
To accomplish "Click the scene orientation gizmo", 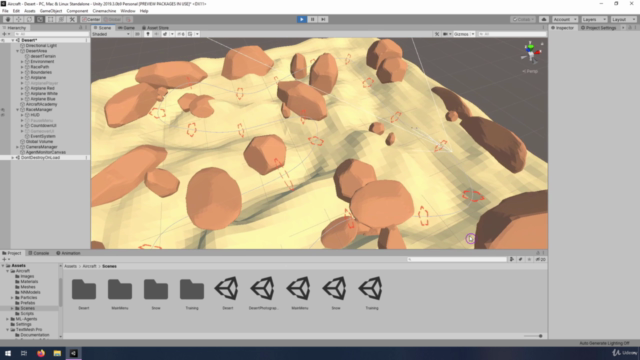I will pyautogui.click(x=531, y=52).
